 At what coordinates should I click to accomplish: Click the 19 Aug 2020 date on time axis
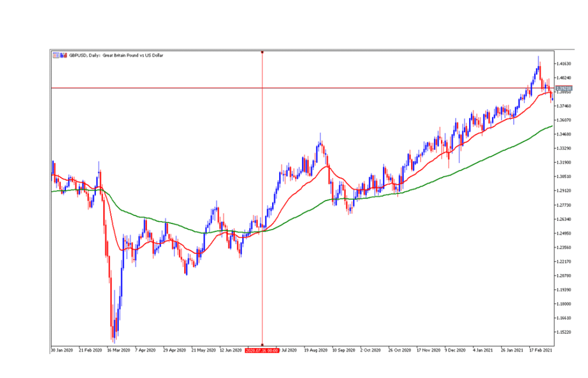tap(315, 349)
